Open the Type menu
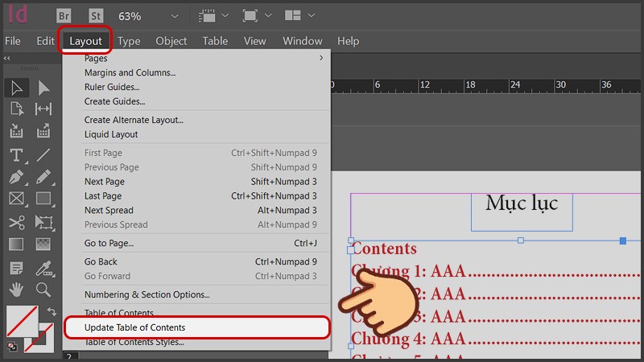 tap(129, 41)
